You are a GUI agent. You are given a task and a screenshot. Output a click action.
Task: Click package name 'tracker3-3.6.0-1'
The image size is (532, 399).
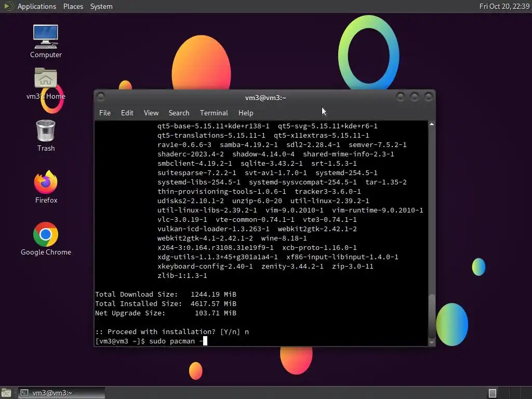click(x=328, y=191)
